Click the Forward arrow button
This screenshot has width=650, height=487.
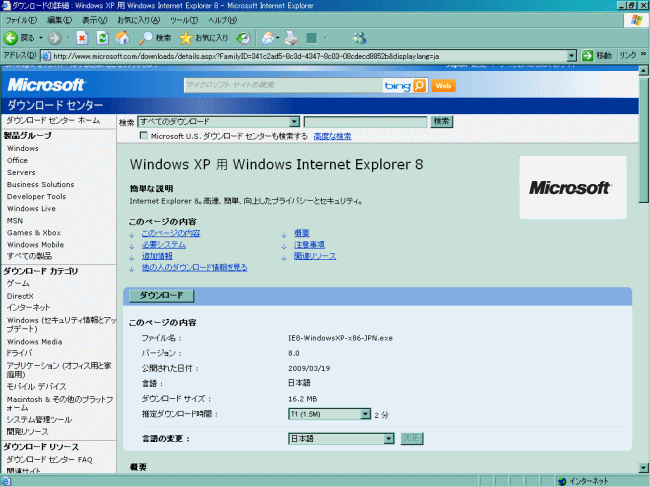(x=54, y=38)
